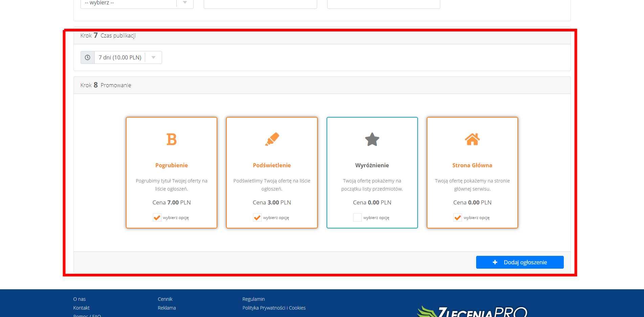Click the star icon in Wyróżnienie card
644x317 pixels.
point(372,139)
